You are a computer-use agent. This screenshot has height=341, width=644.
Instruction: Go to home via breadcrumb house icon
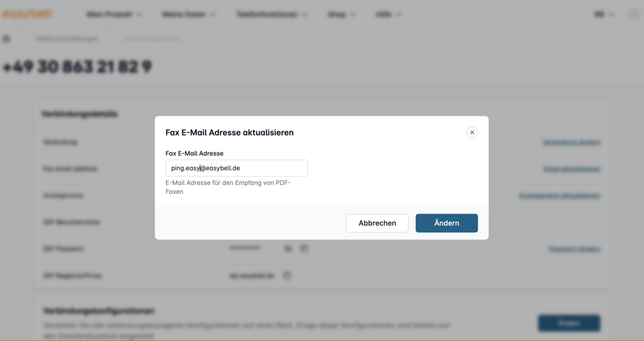pyautogui.click(x=6, y=39)
